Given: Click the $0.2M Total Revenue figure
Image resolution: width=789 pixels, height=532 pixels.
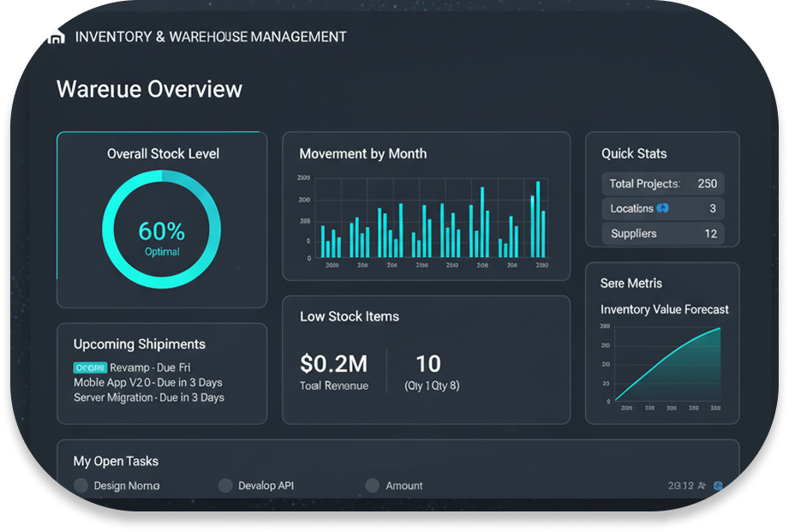Looking at the screenshot, I should pos(334,364).
